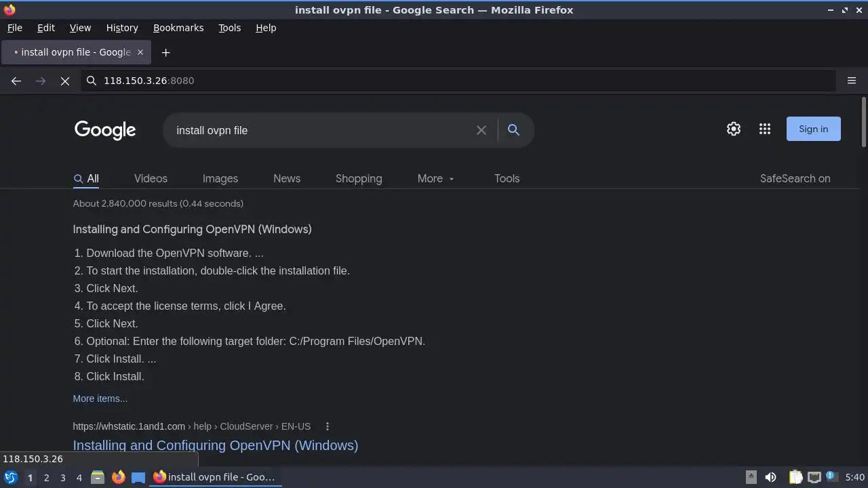Open the View menu
Screen dimensions: 868x488
80,28
